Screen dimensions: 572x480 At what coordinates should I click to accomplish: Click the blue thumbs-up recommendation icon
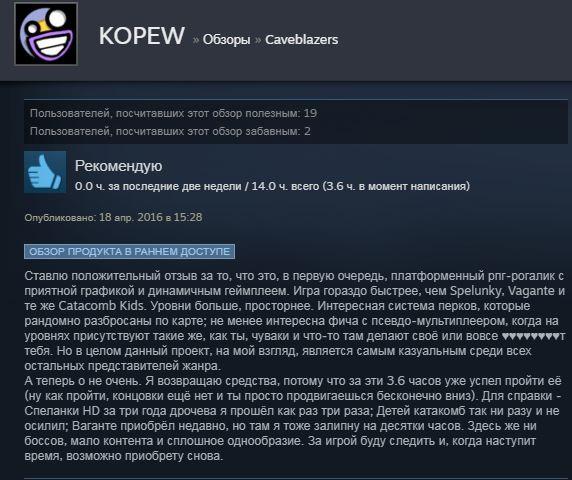pos(45,172)
